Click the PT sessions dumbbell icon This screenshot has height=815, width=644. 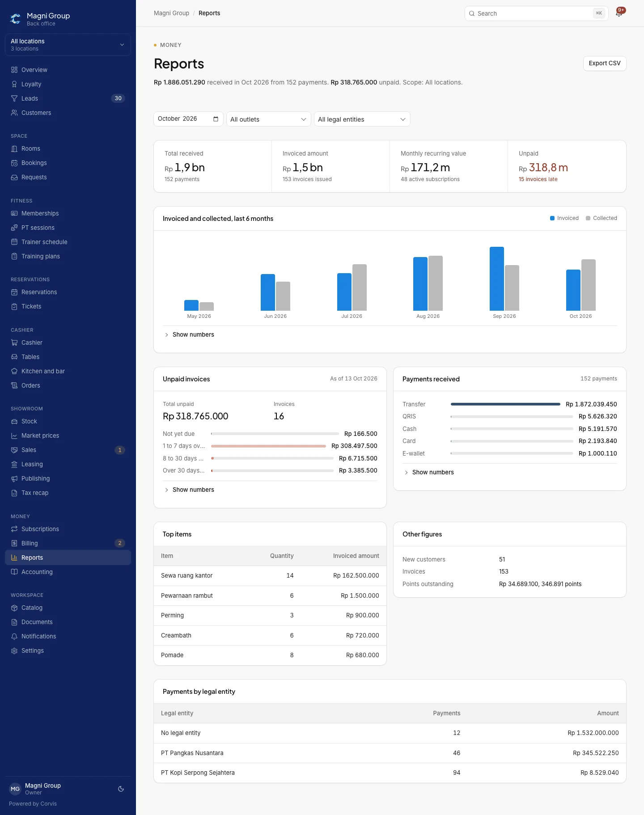coord(14,228)
